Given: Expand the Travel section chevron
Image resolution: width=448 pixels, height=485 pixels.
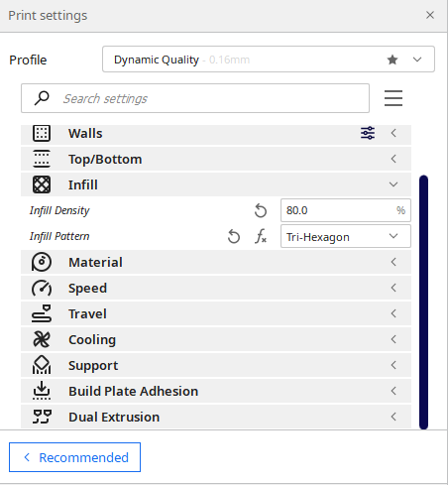Looking at the screenshot, I should [393, 313].
